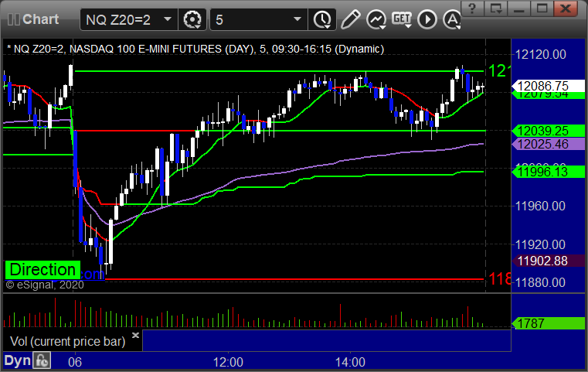Maximize the chart window
The height and width of the screenshot is (372, 588).
point(542,9)
